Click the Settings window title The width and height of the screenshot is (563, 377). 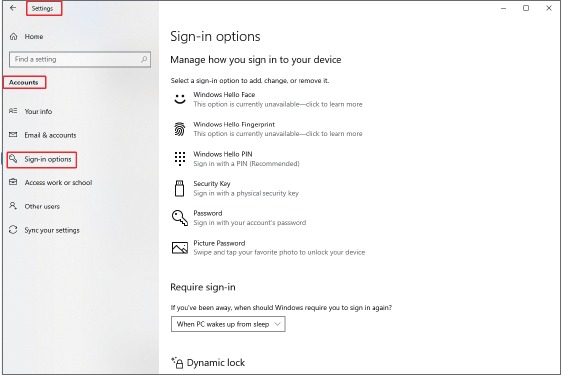[42, 8]
